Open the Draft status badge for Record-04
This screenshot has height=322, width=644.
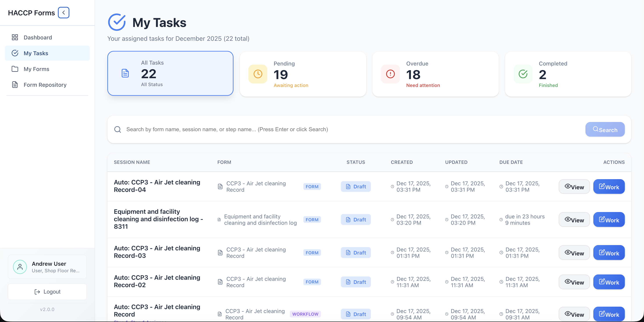click(356, 186)
